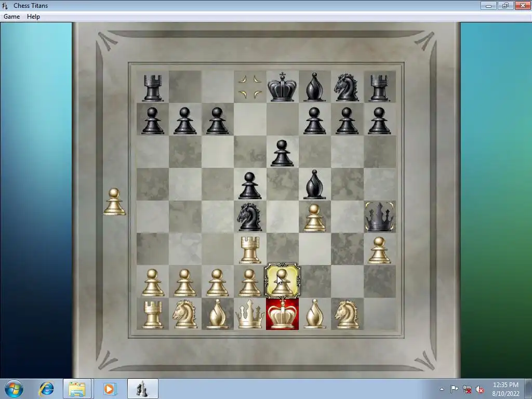Click the d8 square with gold corner markers
This screenshot has height=399, width=532.
pyautogui.click(x=250, y=87)
